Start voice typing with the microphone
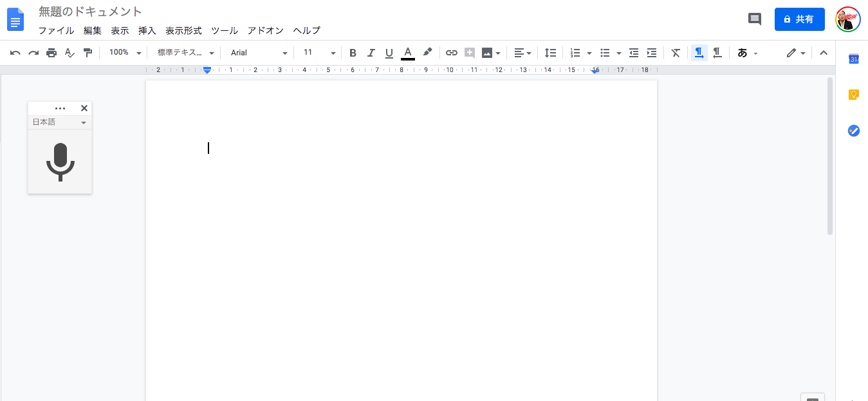The width and height of the screenshot is (868, 401). tap(60, 162)
